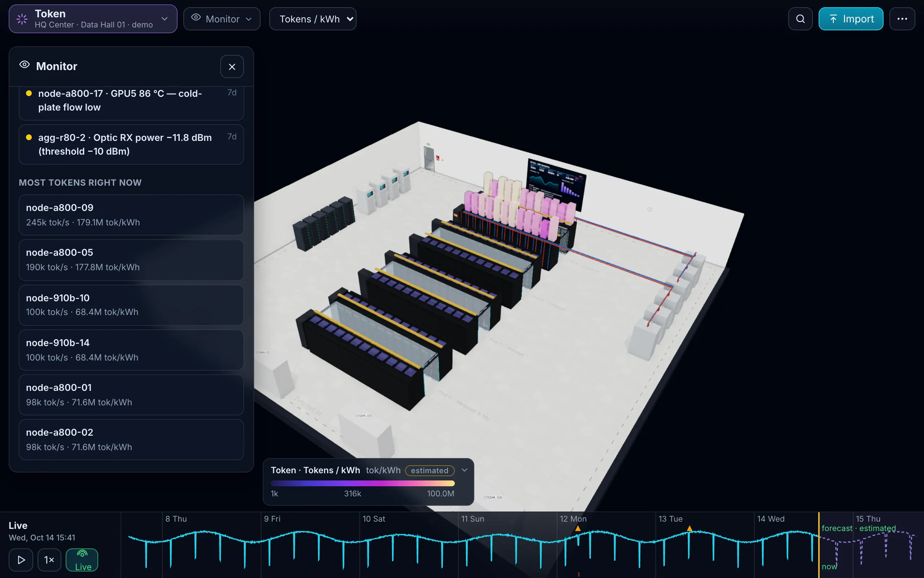Click the tok/kWh color gradient bar
The width and height of the screenshot is (924, 578).
pyautogui.click(x=362, y=483)
